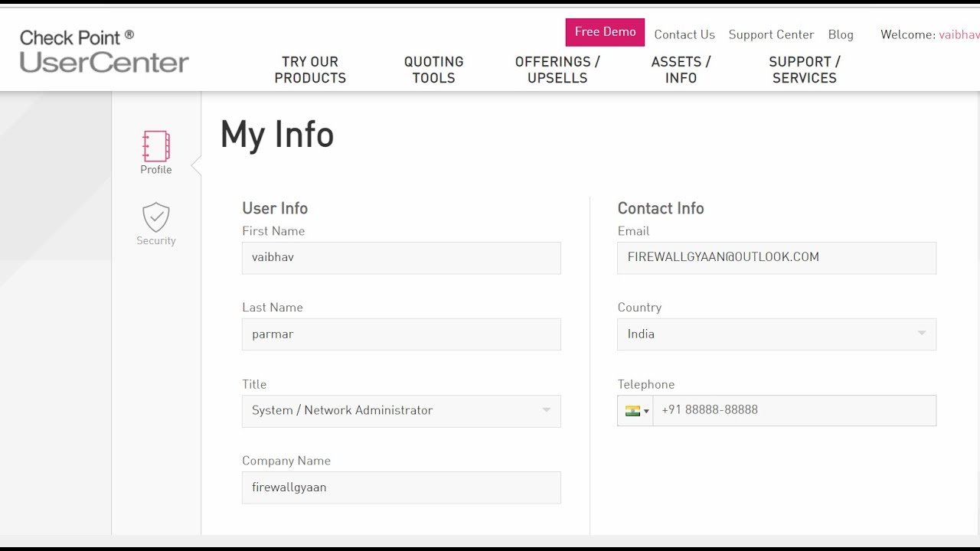Open ASSETS / INFO menu
Viewport: 980px width, 551px height.
tap(681, 70)
